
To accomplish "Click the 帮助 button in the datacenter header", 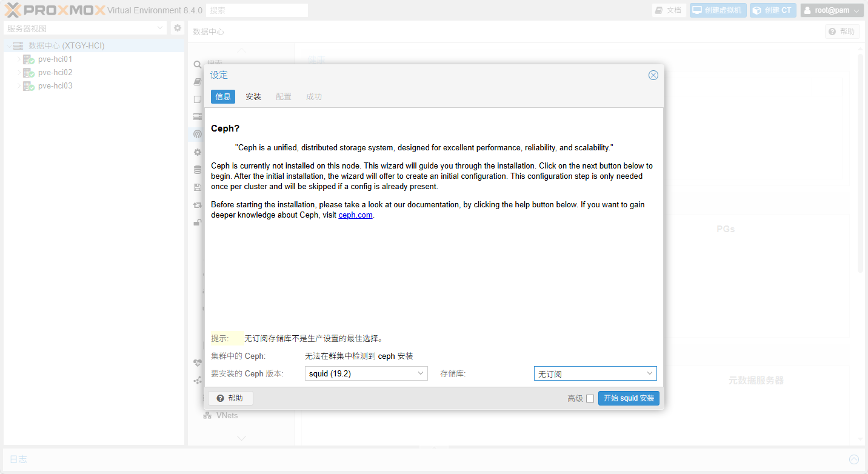I will pos(842,32).
